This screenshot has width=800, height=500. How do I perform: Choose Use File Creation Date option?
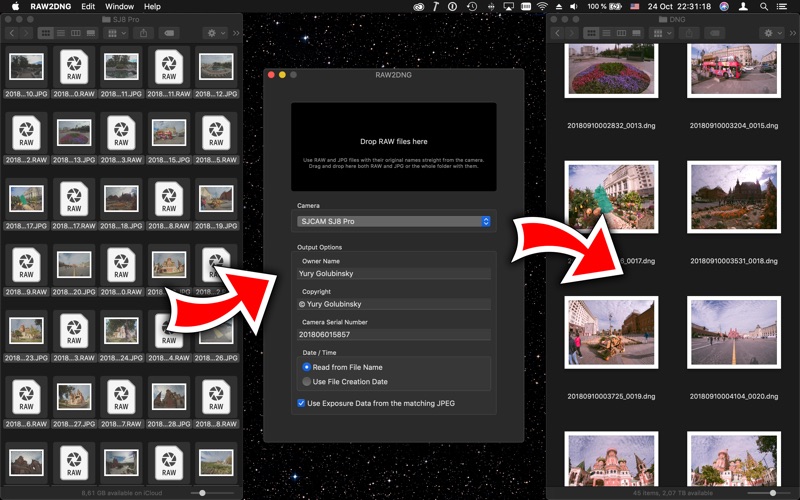click(307, 382)
